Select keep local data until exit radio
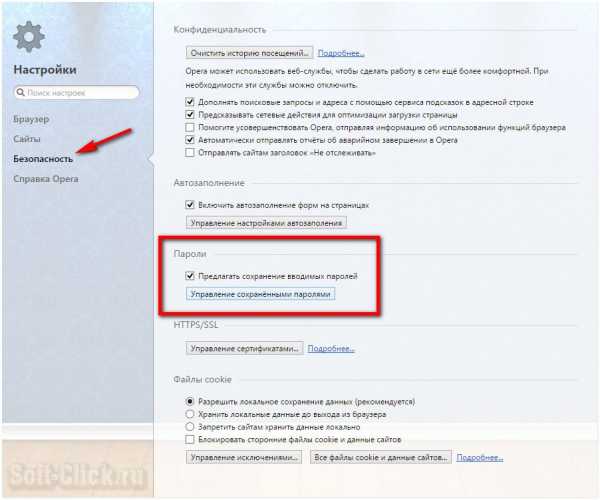600x500 pixels. click(x=190, y=414)
